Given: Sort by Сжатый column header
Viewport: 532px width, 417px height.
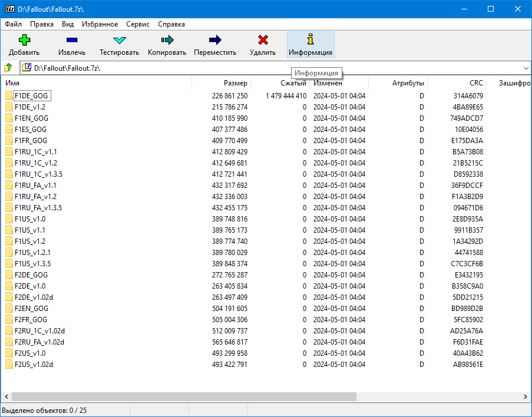Looking at the screenshot, I should coord(280,83).
